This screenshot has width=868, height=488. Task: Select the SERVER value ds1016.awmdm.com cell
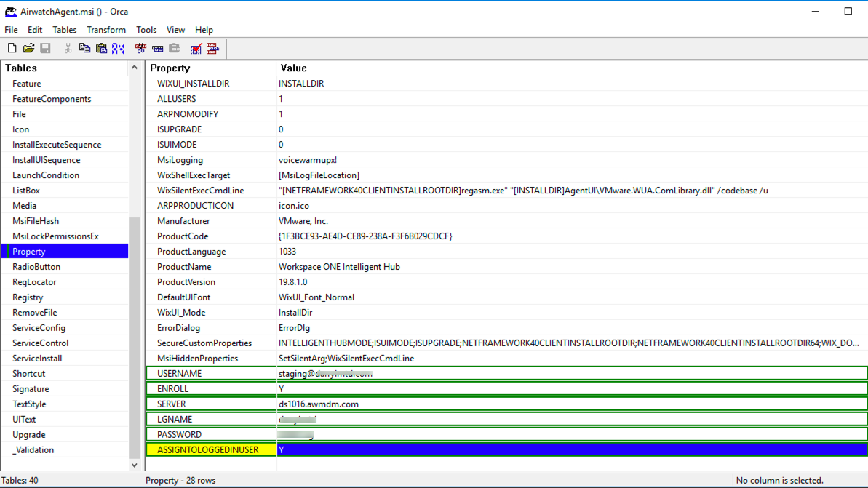319,404
